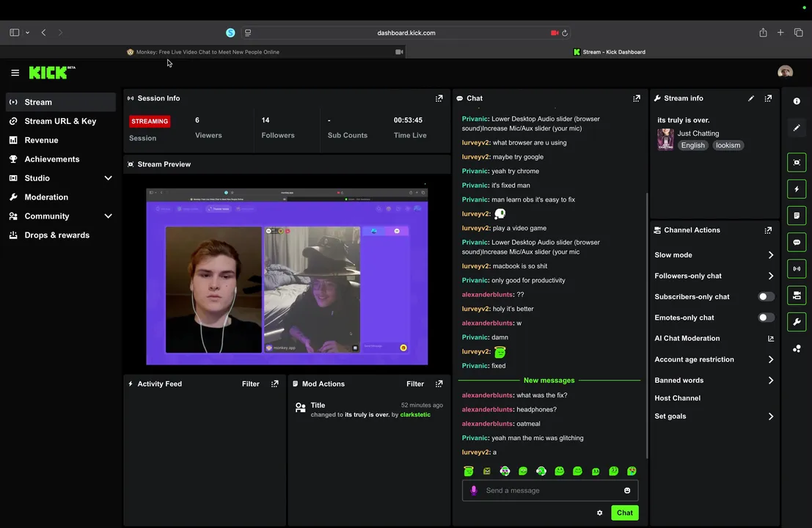
Task: Click the Just Chatting category thumbnail
Action: point(665,140)
